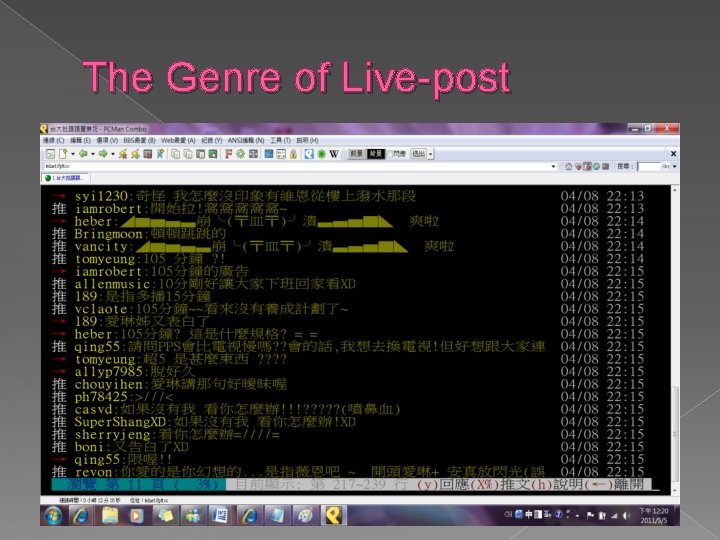This screenshot has height=540, width=720.
Task: Expand the back arrow history dropdown
Action: [93, 154]
